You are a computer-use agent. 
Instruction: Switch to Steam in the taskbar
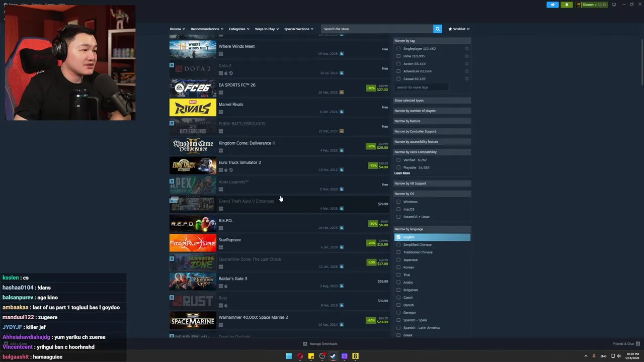click(333, 356)
